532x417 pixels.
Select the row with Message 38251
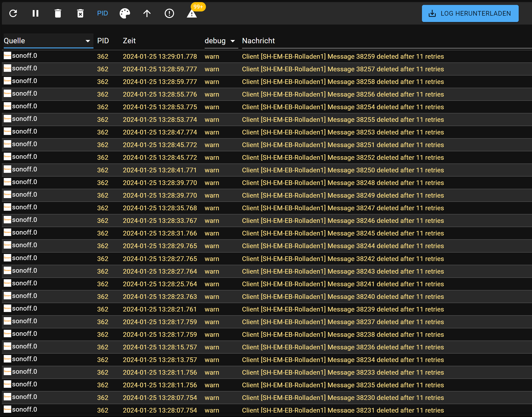tap(267, 145)
